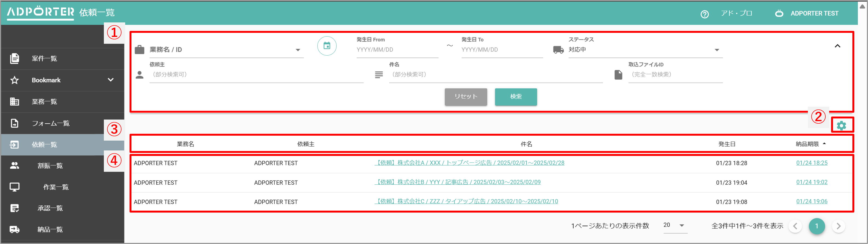Expand the Bookmark menu chevron

click(x=110, y=80)
